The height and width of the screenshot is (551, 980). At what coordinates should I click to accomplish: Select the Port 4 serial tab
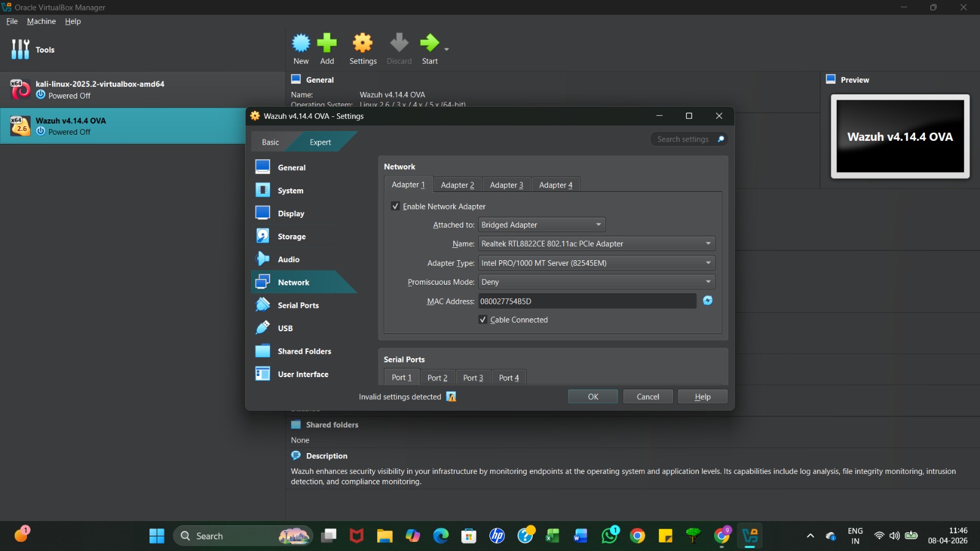(509, 378)
